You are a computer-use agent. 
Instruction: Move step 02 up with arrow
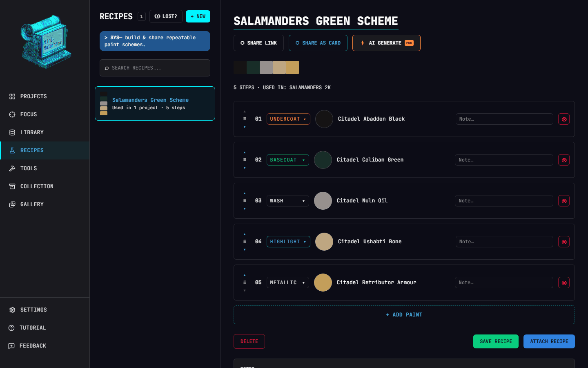(245, 153)
